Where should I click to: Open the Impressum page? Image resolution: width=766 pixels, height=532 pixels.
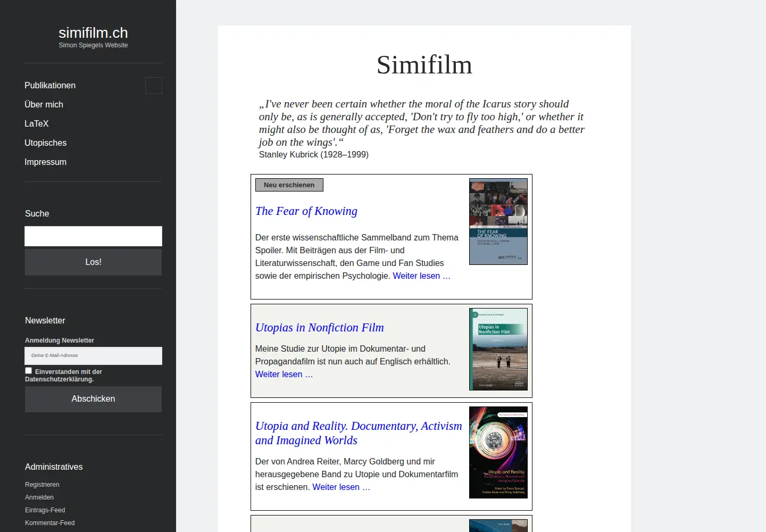tap(46, 162)
